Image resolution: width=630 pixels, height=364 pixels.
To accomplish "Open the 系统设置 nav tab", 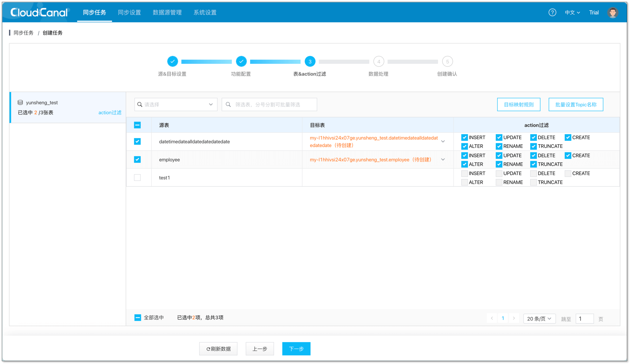I will pos(205,12).
